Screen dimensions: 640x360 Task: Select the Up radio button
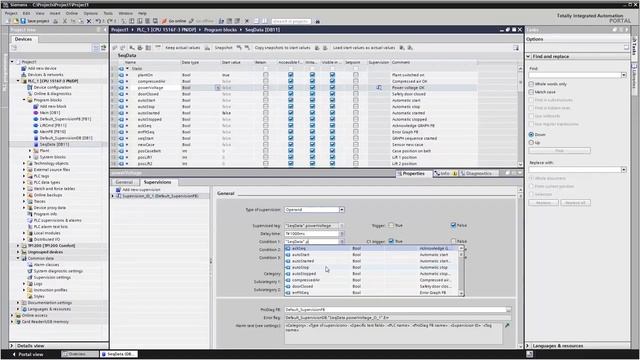[531, 142]
